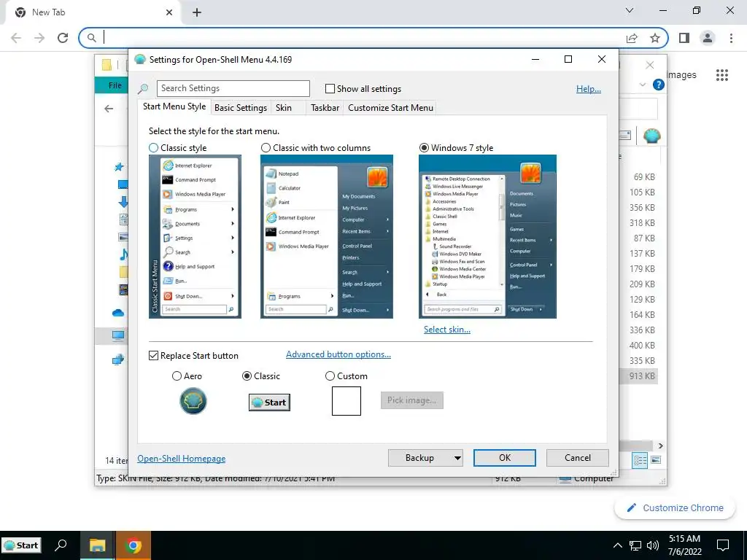This screenshot has width=747, height=560.
Task: Switch to the Basic Settings tab
Action: click(241, 108)
